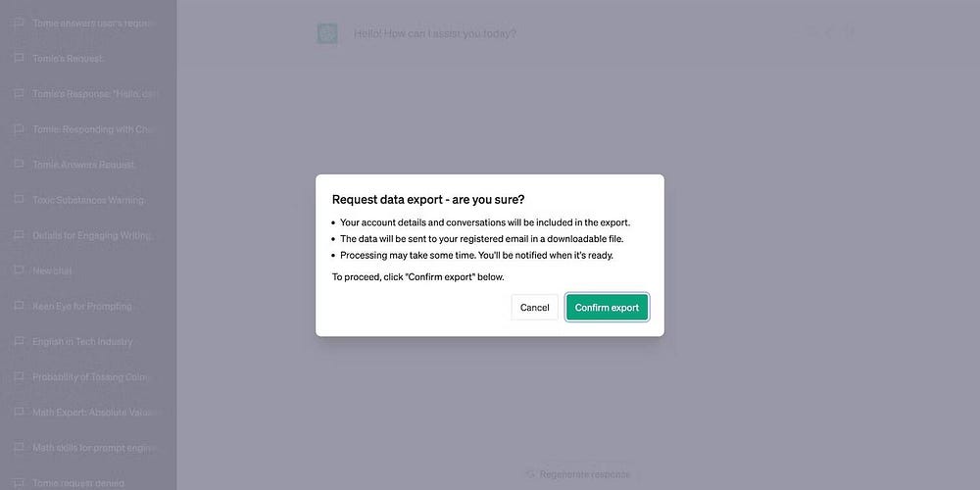Select "Math skills for prompt engineering" chat
This screenshot has width=980, height=490.
point(93,448)
